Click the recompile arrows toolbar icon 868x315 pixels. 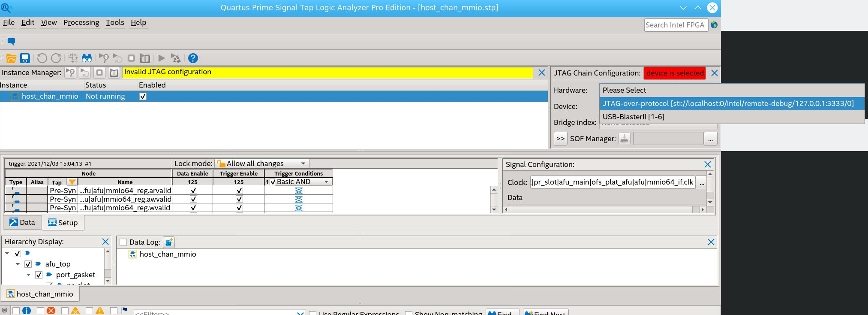point(176,58)
